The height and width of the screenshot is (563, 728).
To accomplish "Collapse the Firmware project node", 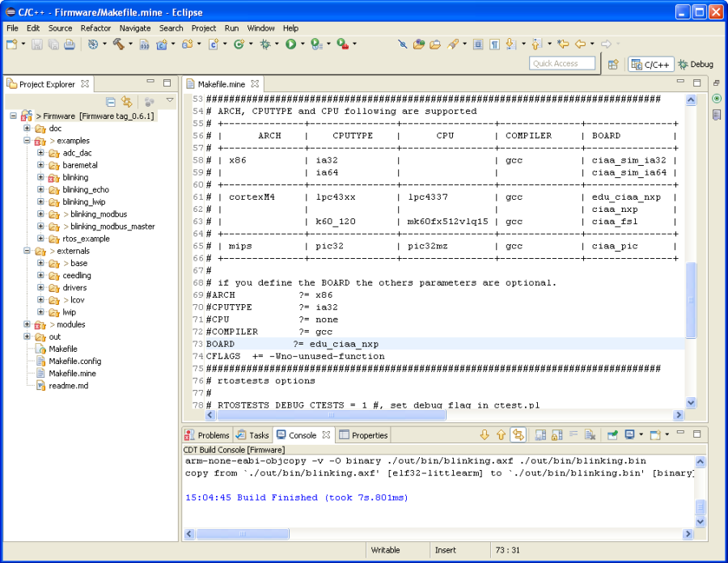I will coord(14,116).
